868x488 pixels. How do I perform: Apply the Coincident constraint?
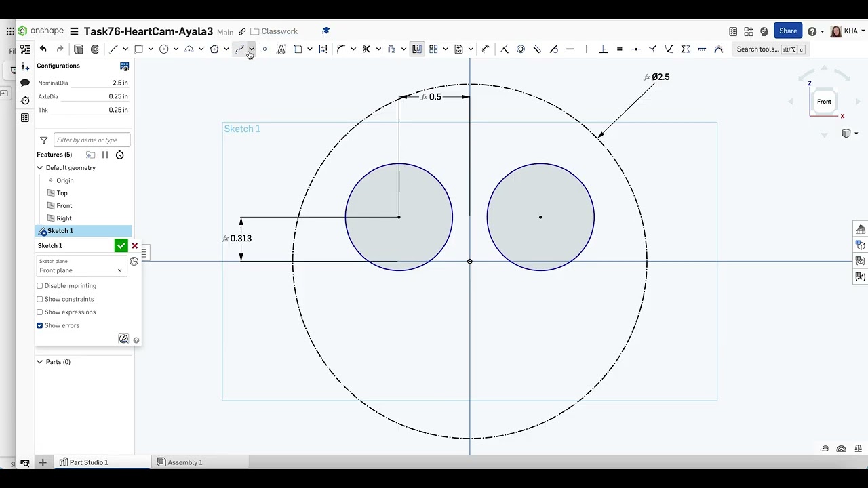(504, 49)
